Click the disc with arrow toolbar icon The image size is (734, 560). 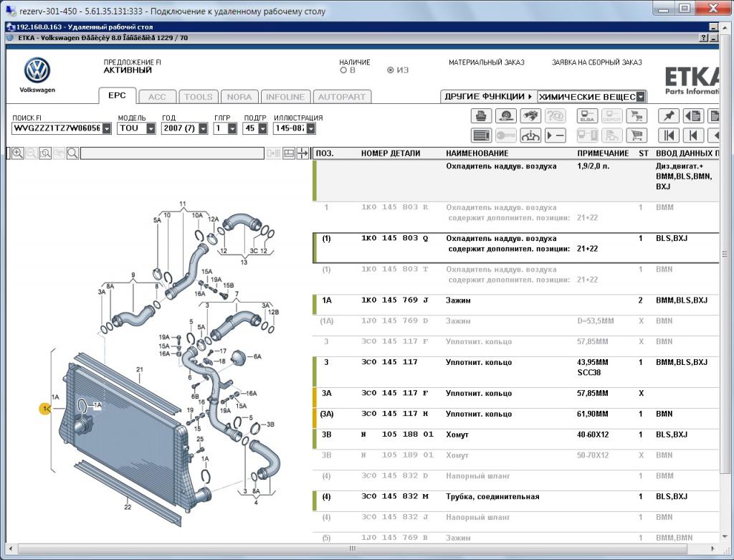pyautogui.click(x=505, y=116)
